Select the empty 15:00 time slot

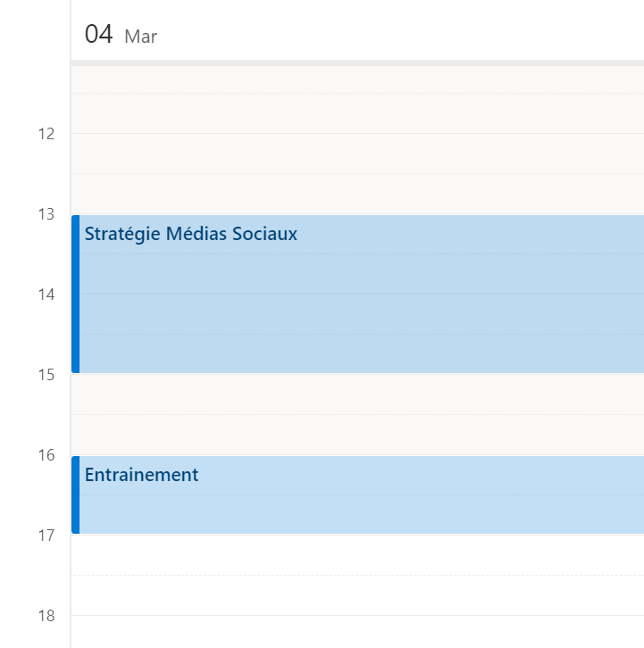(357, 395)
